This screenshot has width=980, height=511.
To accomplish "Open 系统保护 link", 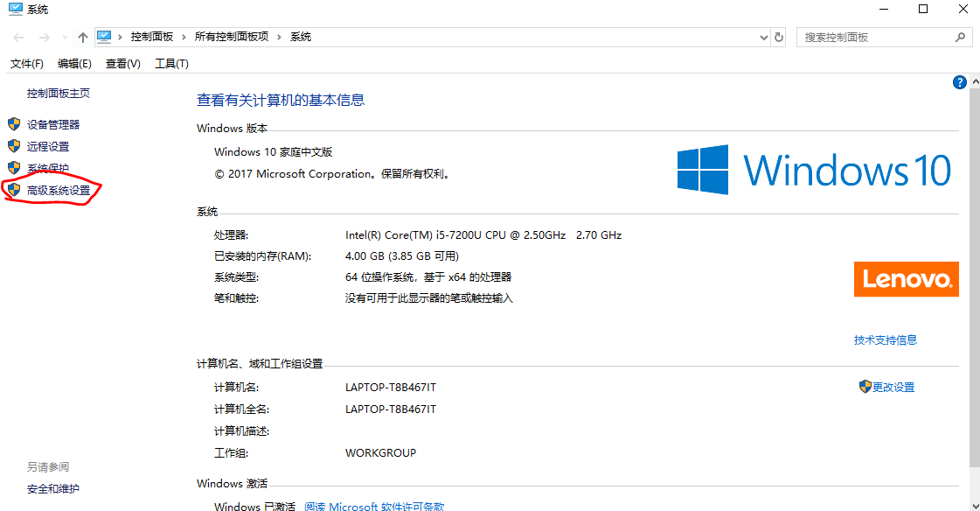I will (48, 168).
